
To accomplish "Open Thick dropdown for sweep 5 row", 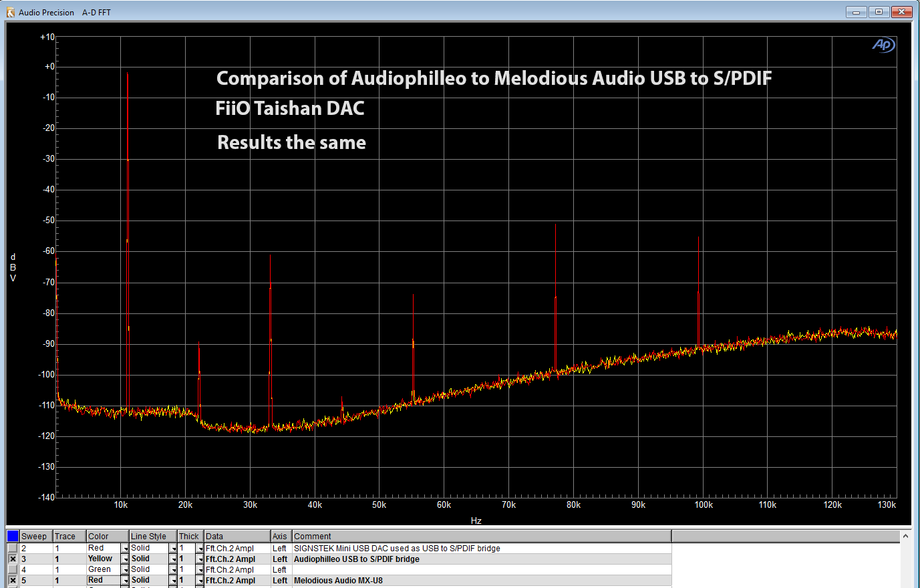I will coord(200,580).
